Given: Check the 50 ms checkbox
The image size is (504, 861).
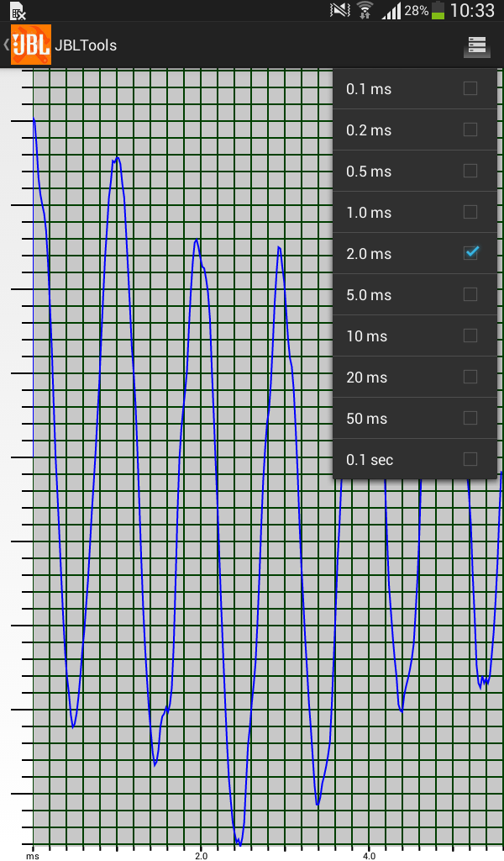Looking at the screenshot, I should click(470, 418).
